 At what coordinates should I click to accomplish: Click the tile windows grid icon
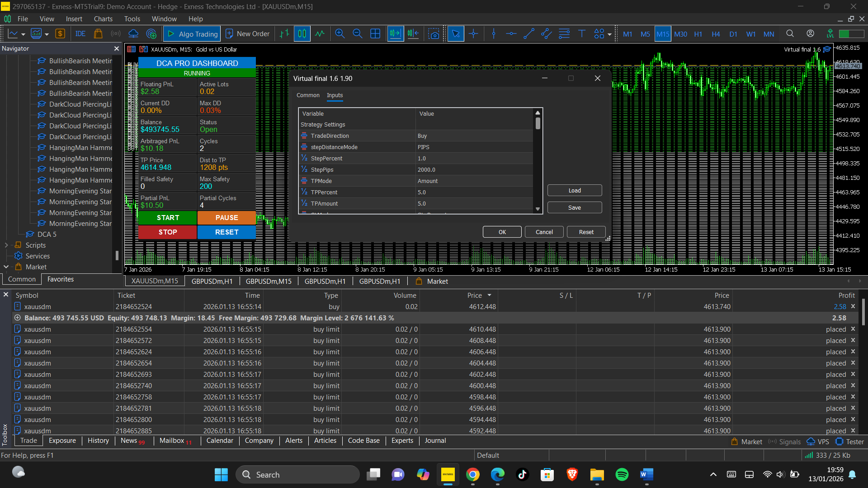pyautogui.click(x=375, y=34)
